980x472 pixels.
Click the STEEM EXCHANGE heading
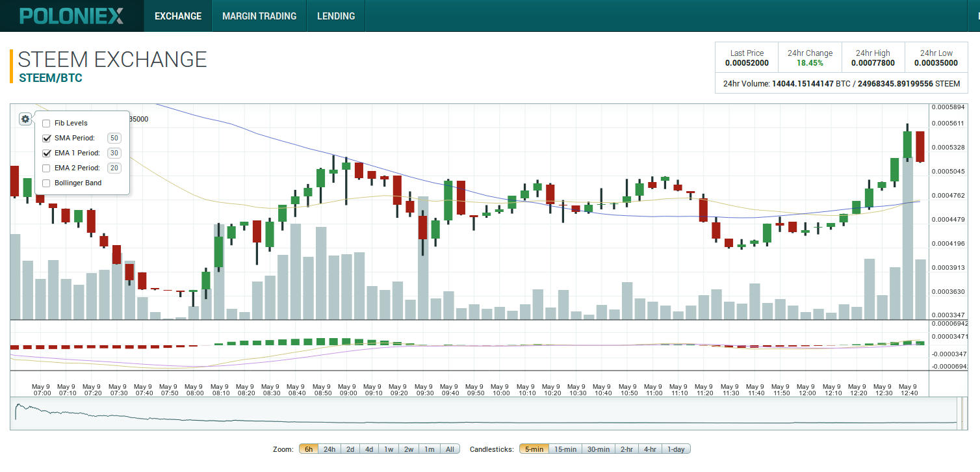[112, 59]
